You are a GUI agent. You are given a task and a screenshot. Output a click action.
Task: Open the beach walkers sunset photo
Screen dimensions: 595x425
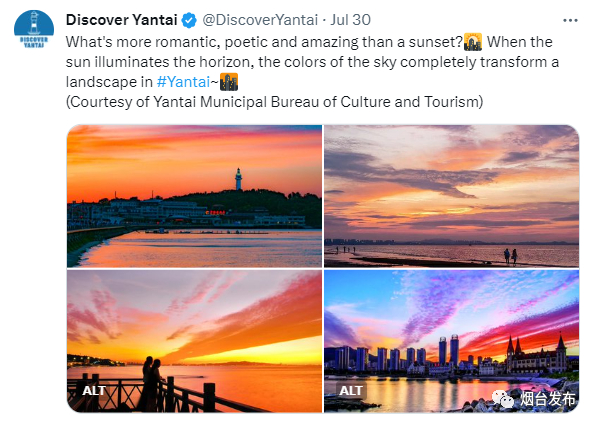click(x=452, y=196)
